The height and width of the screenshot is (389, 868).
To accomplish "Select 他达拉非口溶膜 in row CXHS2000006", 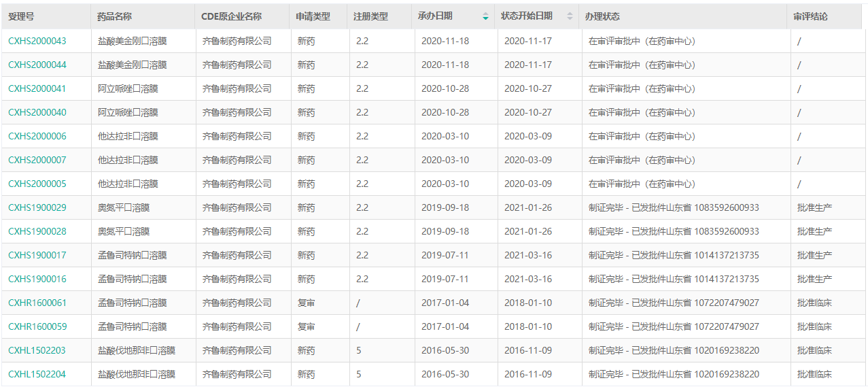I will coord(128,136).
